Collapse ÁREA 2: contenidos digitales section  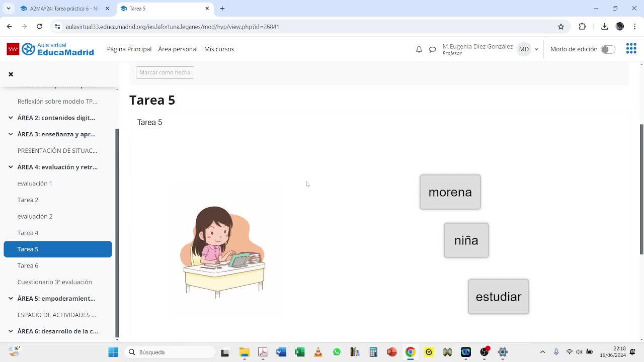11,118
